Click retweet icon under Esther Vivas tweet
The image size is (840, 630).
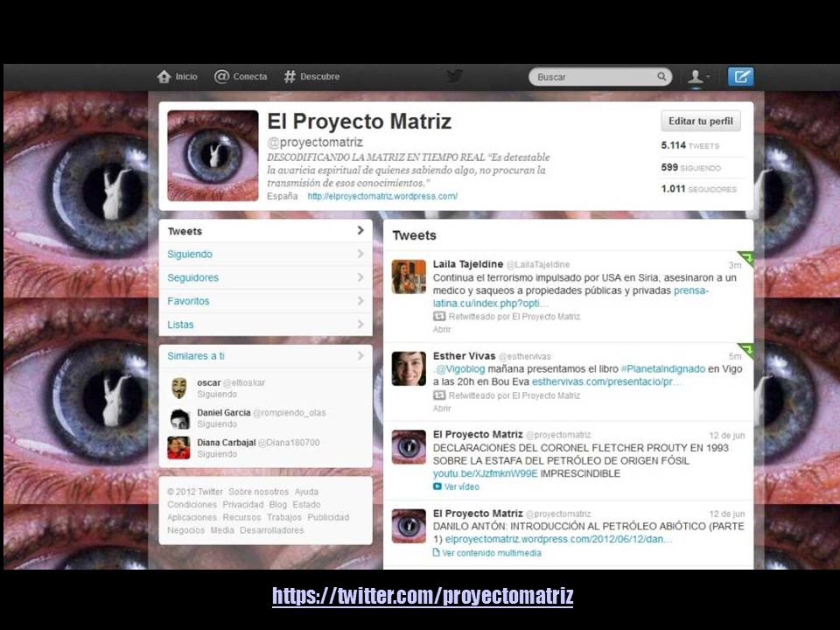(439, 395)
